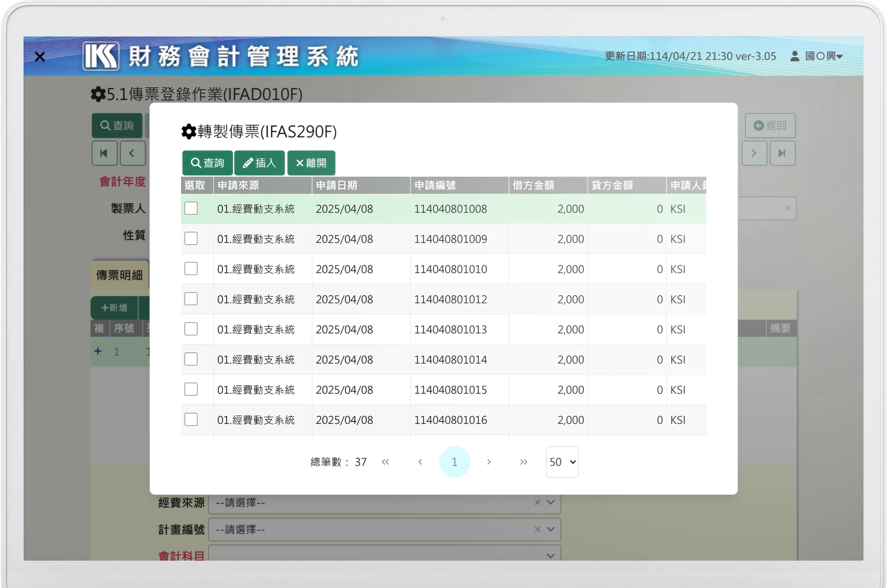
Task: Go to next record icon on background page
Action: click(754, 153)
